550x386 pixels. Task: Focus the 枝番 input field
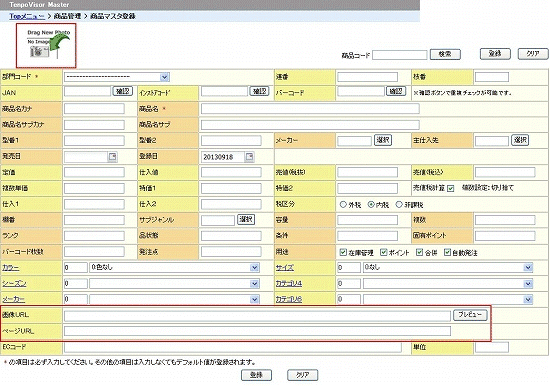click(492, 77)
